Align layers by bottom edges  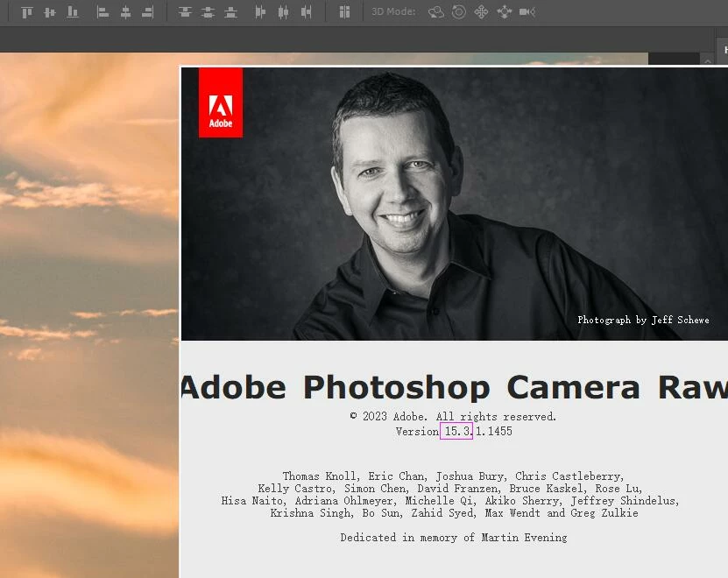pyautogui.click(x=73, y=12)
